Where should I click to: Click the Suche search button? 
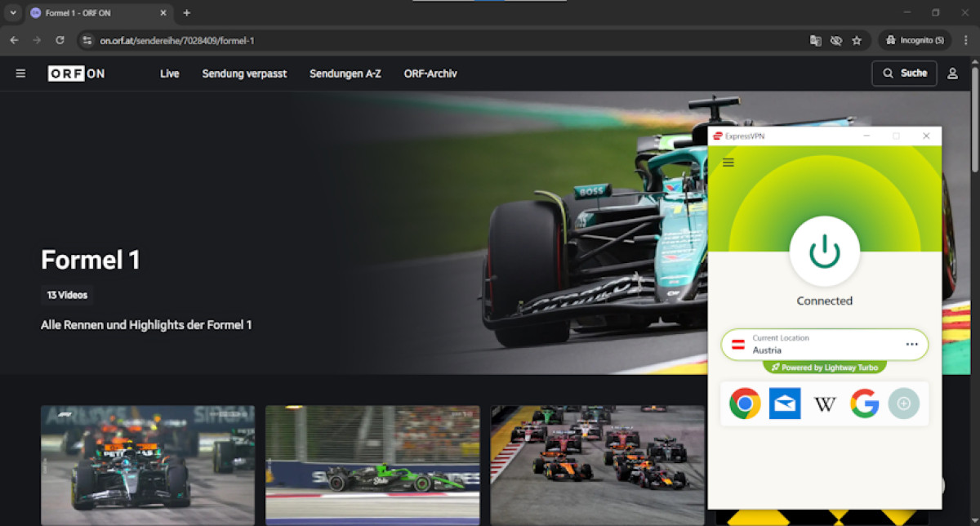[904, 74]
